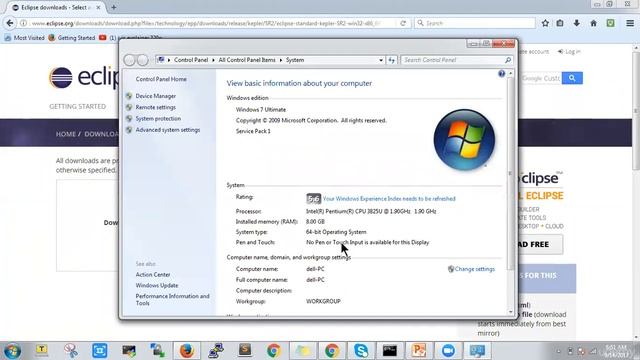This screenshot has height=360, width=640.
Task: Click the Control Panel search magnifier
Action: (508, 60)
